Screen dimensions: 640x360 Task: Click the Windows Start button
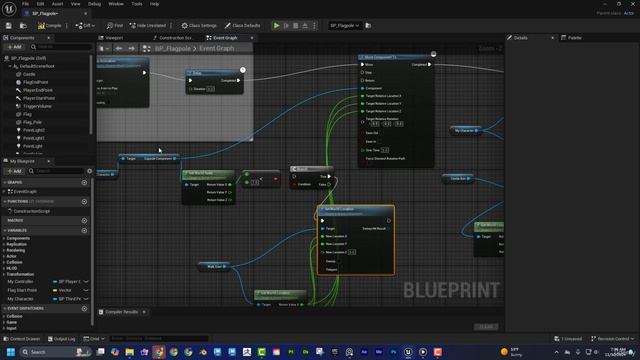coord(11,352)
